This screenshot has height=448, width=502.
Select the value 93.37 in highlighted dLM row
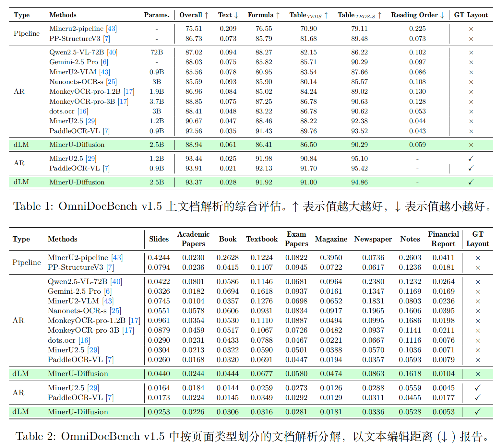click(194, 182)
